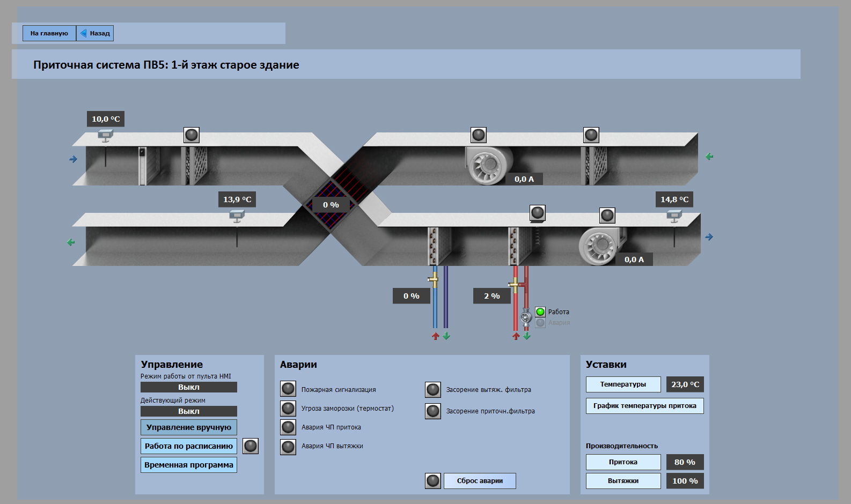Go to На главную page
This screenshot has height=504, width=851.
49,33
